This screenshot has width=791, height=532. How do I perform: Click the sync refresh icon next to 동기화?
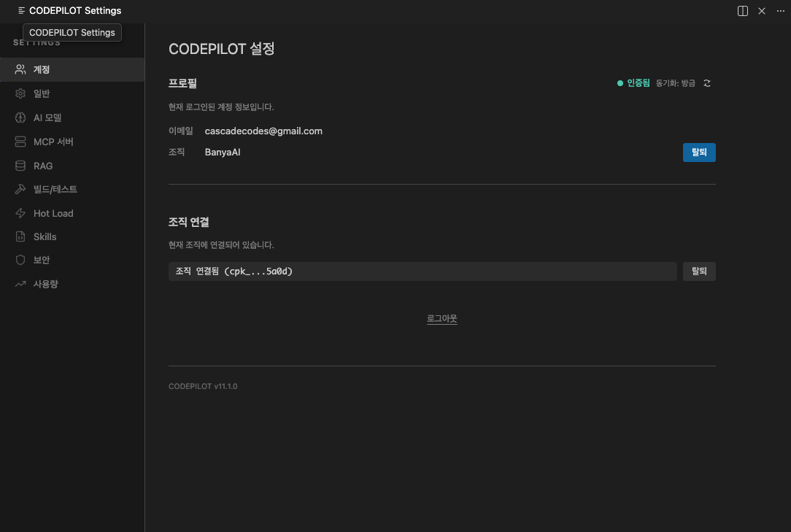tap(707, 83)
